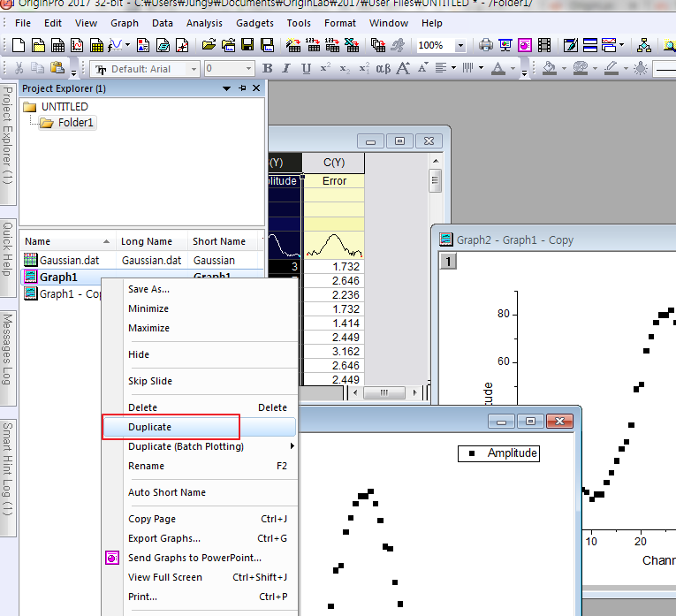This screenshot has height=616, width=676.
Task: Click the Open Template icon
Action: coord(229,45)
